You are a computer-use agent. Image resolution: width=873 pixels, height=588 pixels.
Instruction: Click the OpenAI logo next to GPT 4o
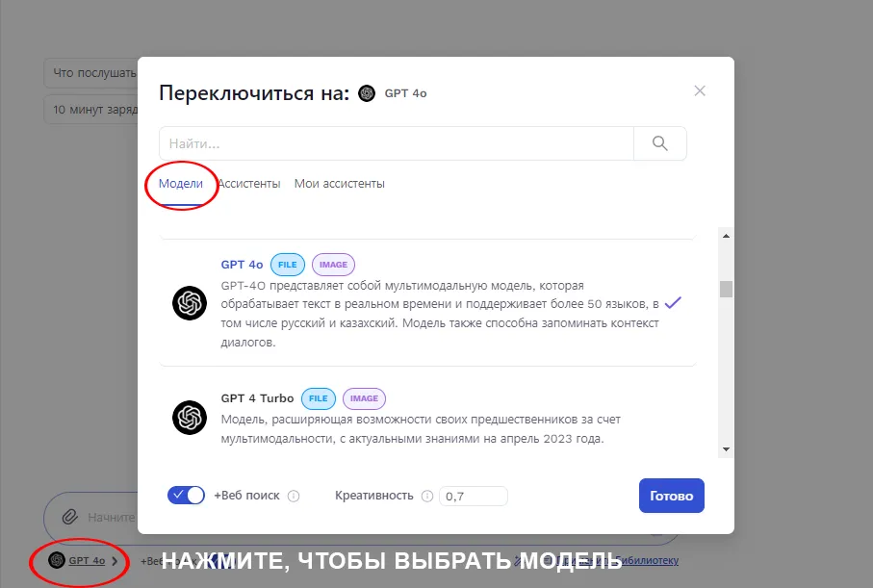point(190,303)
